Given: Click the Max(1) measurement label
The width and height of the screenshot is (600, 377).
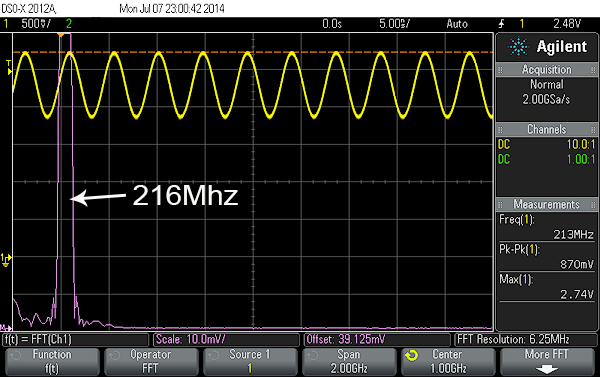Looking at the screenshot, I should pyautogui.click(x=516, y=279).
